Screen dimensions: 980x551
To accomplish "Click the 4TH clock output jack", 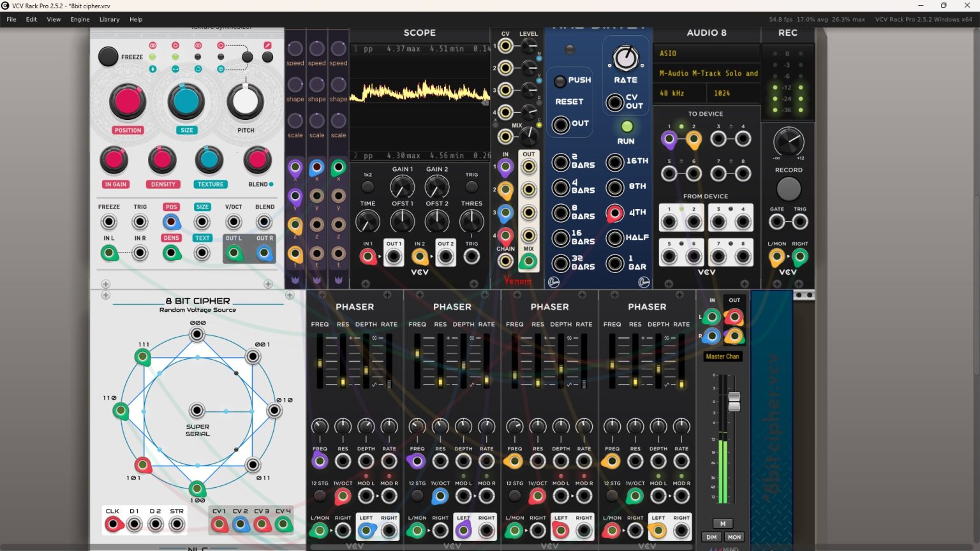I will pyautogui.click(x=614, y=212).
